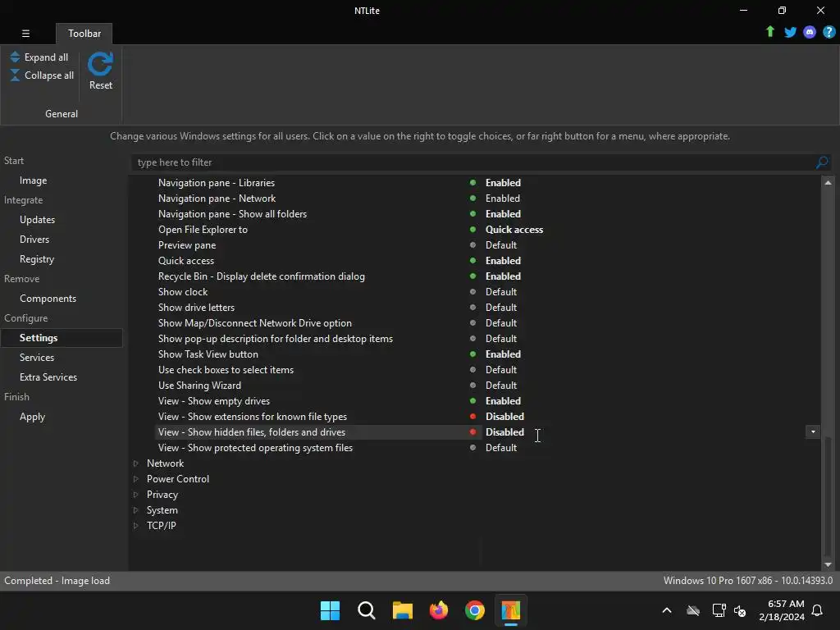Expand the System tree node

[x=135, y=510]
